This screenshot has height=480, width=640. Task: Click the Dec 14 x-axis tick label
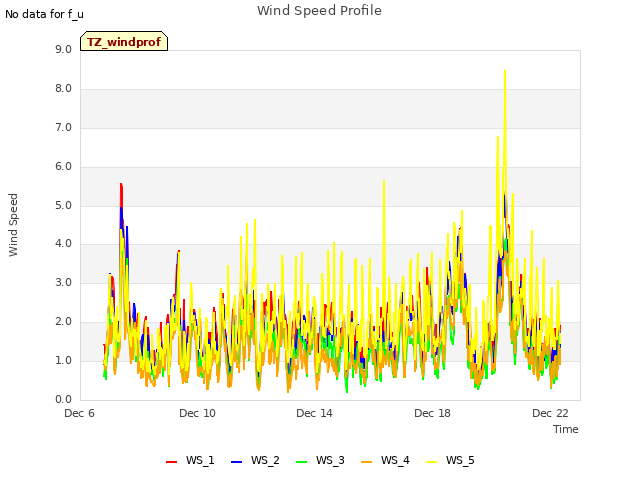point(314,413)
